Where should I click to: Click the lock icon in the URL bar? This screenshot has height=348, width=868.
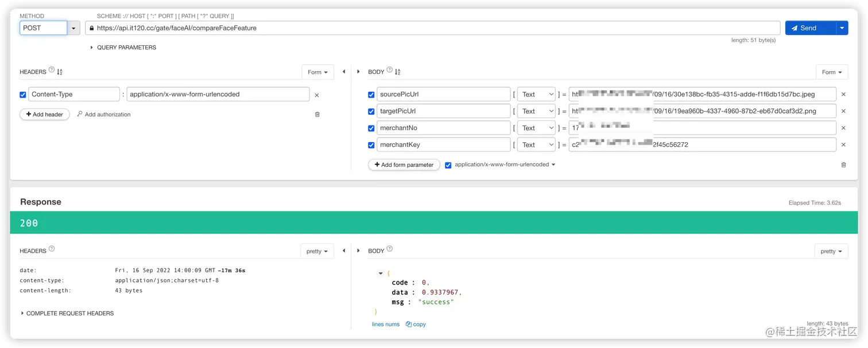coord(91,28)
